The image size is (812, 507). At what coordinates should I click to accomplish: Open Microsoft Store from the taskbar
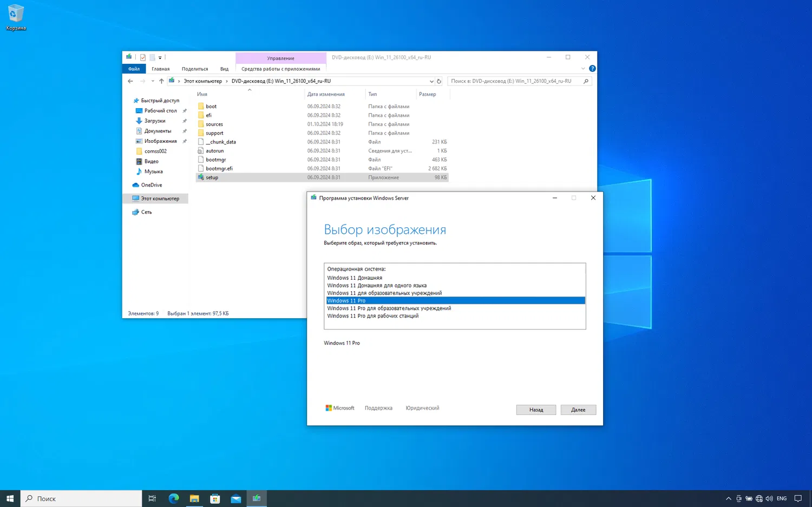click(215, 498)
